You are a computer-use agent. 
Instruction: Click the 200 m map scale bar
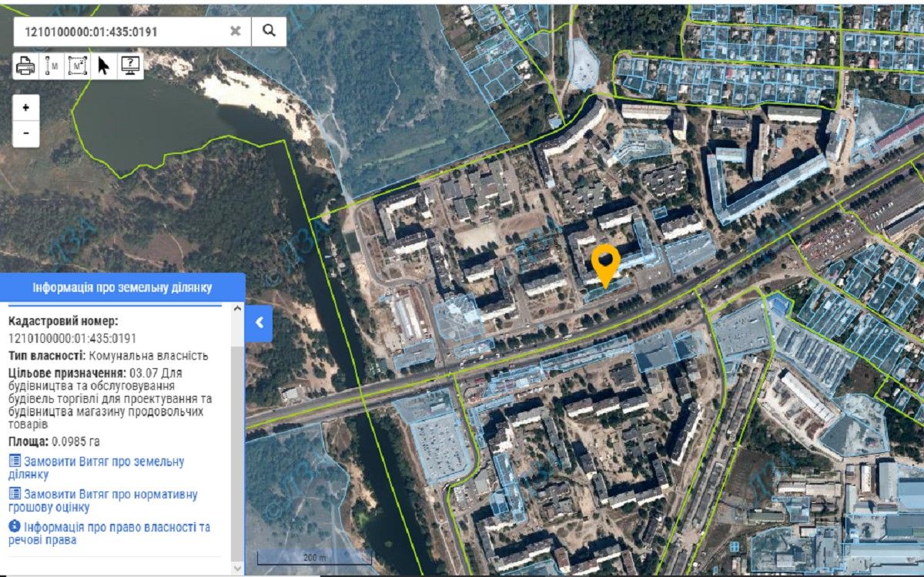[314, 558]
